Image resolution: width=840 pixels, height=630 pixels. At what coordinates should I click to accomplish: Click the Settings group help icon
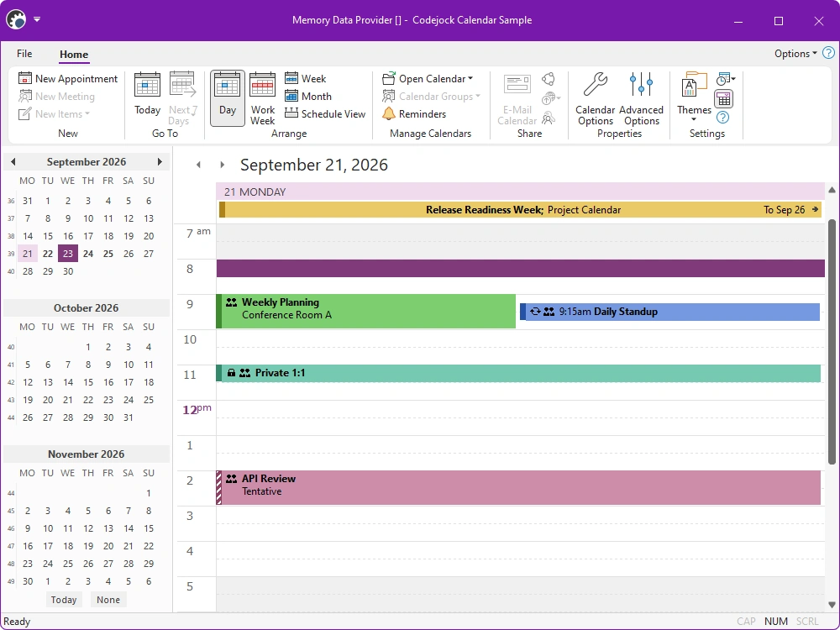[x=722, y=118]
